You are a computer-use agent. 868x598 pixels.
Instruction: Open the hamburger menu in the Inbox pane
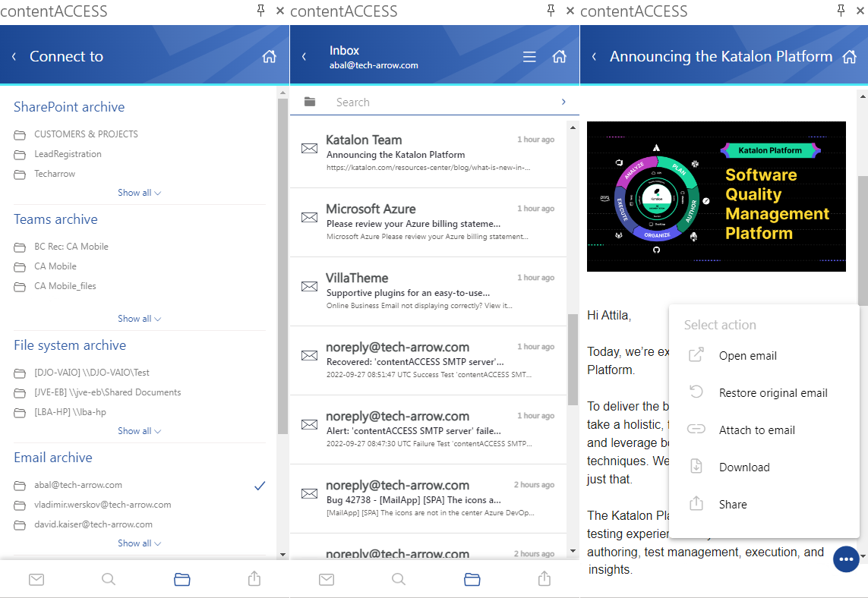tap(529, 56)
